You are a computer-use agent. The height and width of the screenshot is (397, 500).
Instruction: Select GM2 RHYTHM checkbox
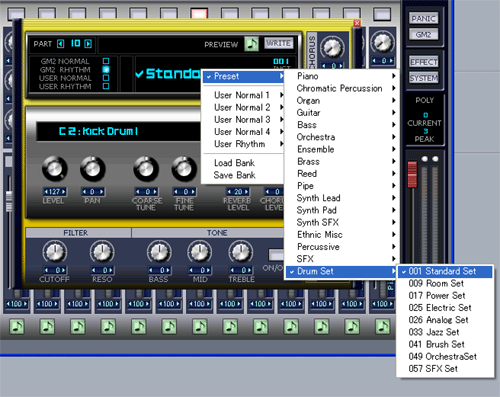click(106, 69)
